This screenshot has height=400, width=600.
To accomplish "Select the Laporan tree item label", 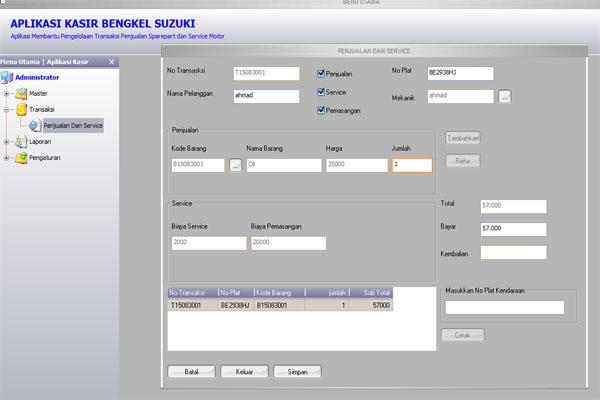I will [40, 142].
